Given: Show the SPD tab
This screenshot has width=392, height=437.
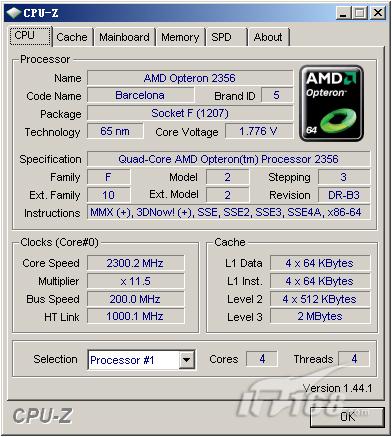Looking at the screenshot, I should (x=221, y=37).
